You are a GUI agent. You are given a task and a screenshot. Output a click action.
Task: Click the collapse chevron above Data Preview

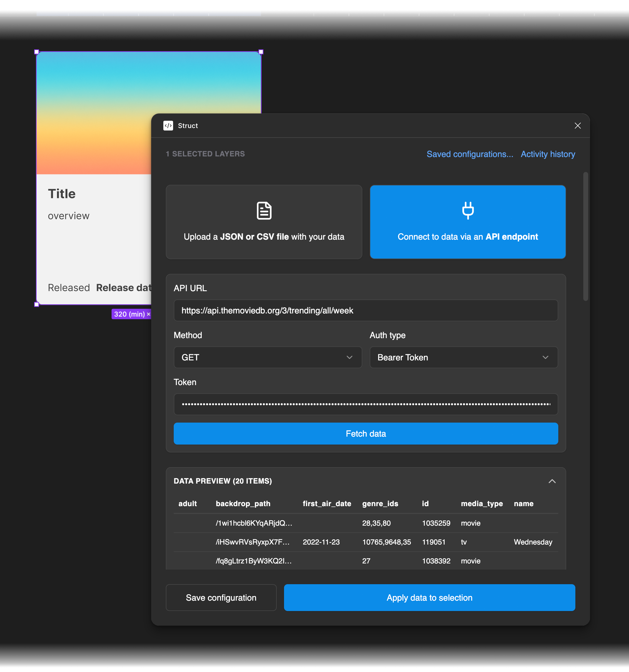point(552,481)
